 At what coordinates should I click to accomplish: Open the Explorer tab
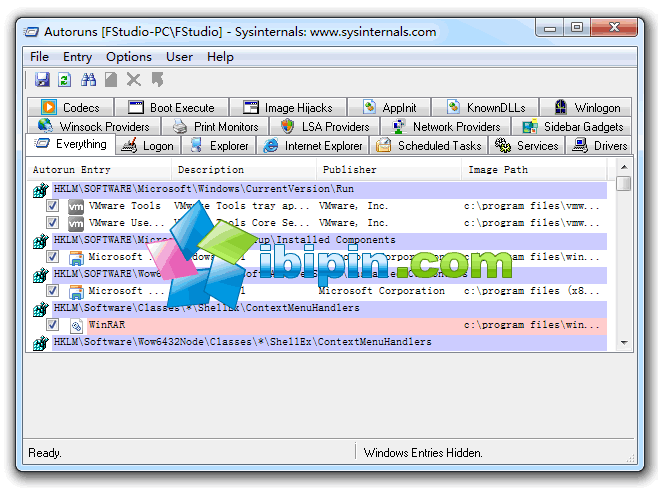click(x=219, y=146)
